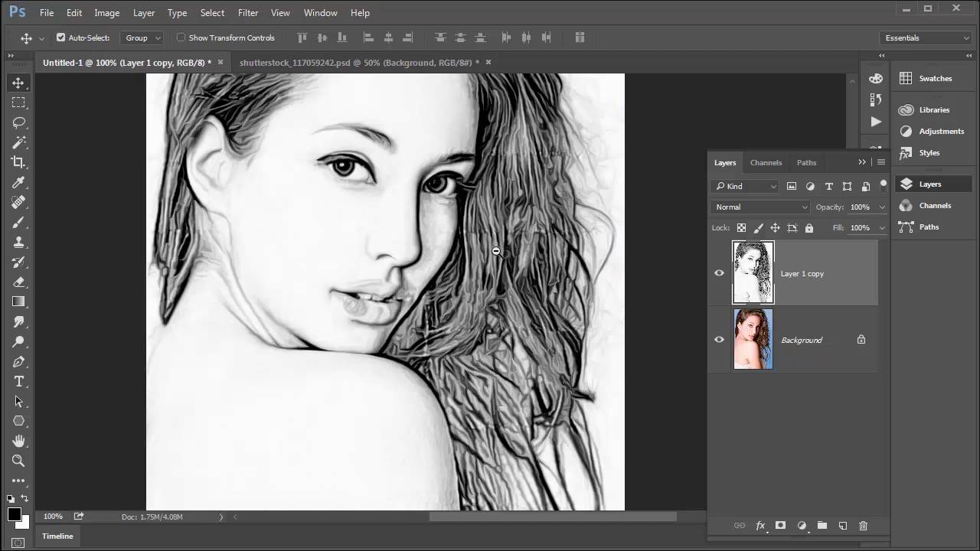
Task: Open the Normal blend mode dropdown
Action: (760, 207)
